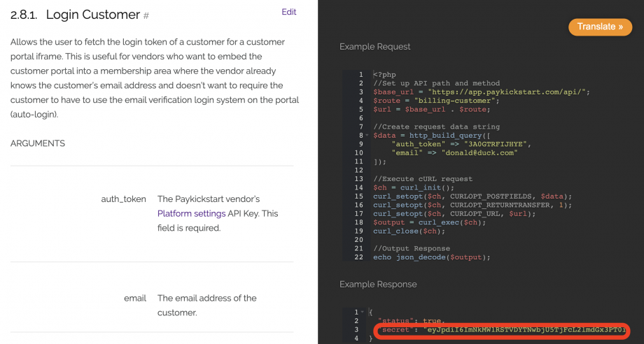
Task: Click the $base_url code line
Action: tap(482, 92)
